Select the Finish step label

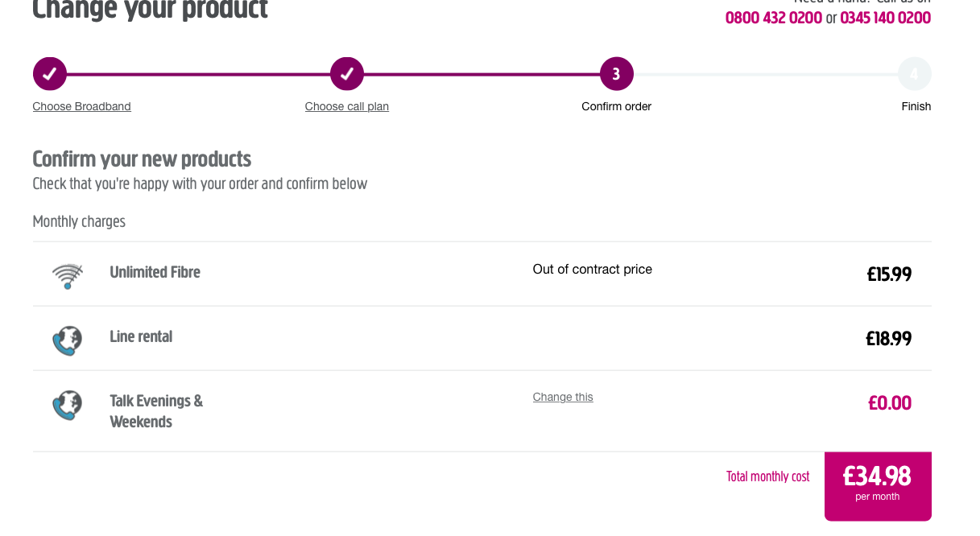tap(916, 105)
